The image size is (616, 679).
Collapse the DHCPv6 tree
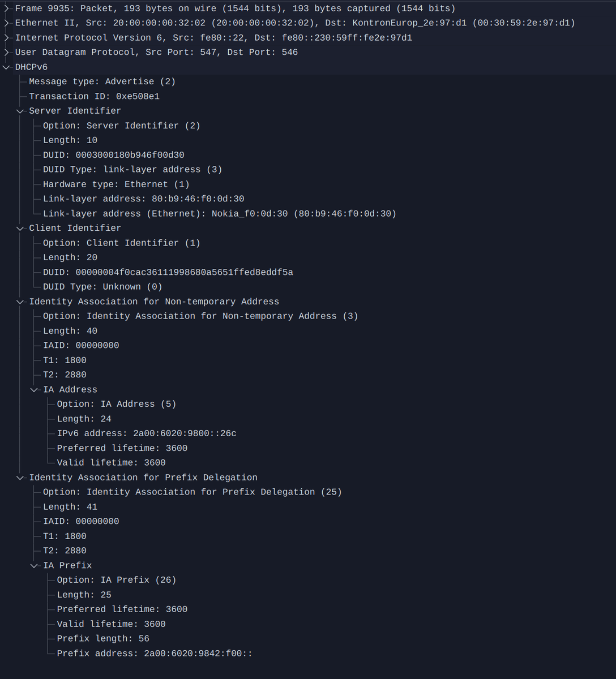pyautogui.click(x=6, y=67)
